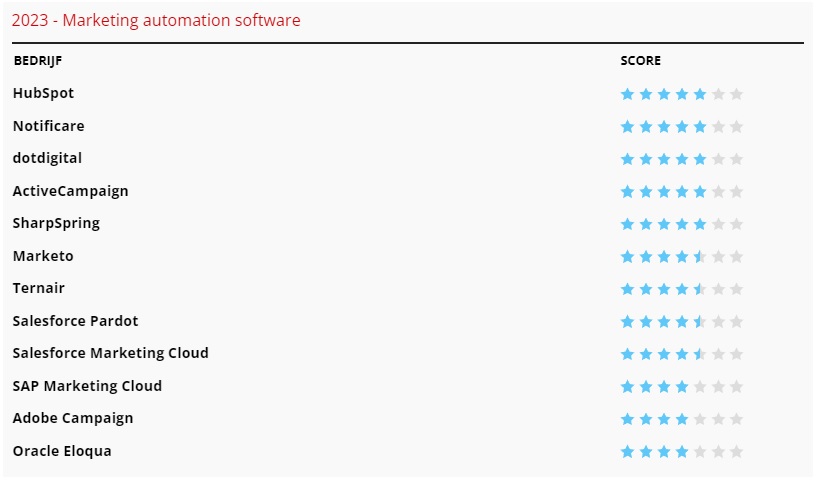This screenshot has height=489, width=820.
Task: Click ActiveCampaign's star rating
Action: [681, 192]
